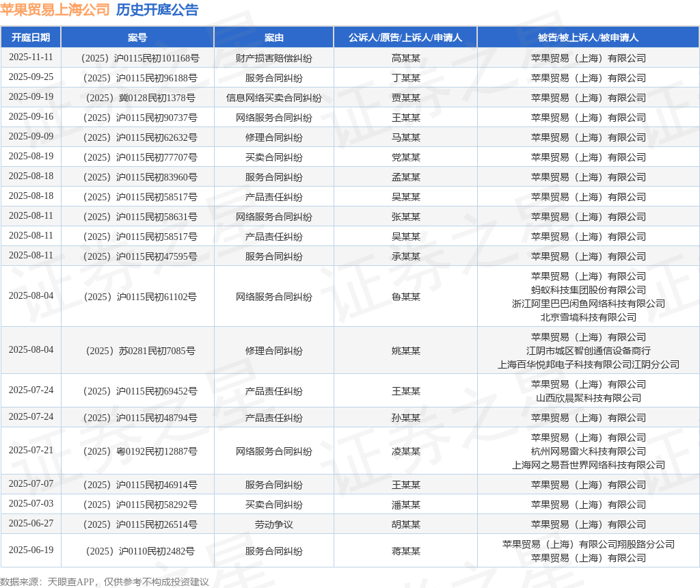Click plaintiff 丁某某

point(406,78)
